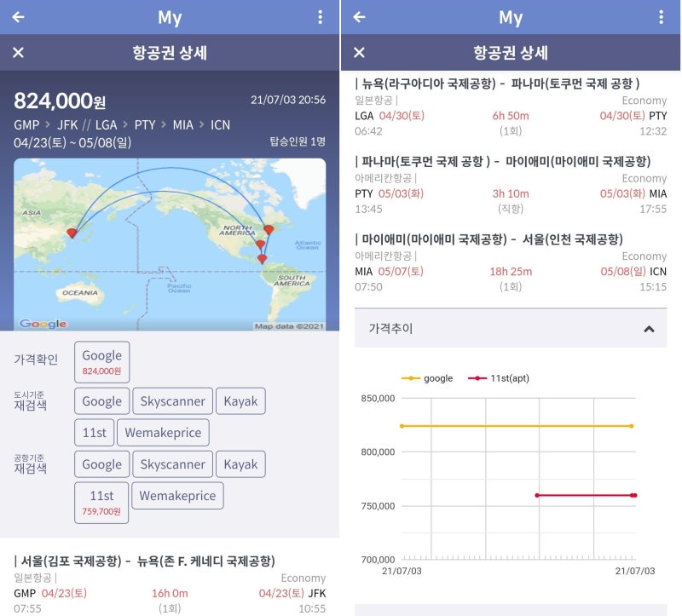Toggle the google series in chart legend
Screen dimensions: 682x616
coord(427,378)
